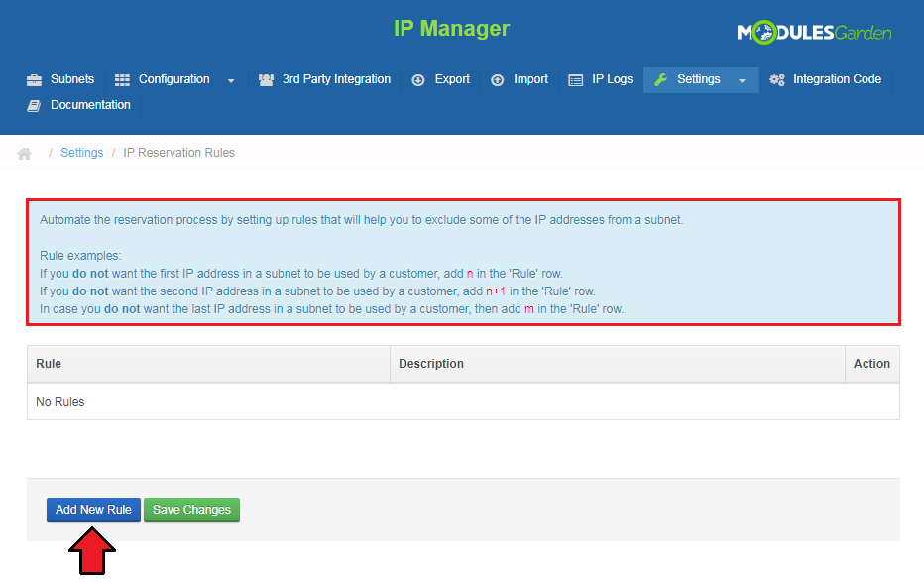Click the ModulesGarden logo
924x582 pixels.
point(814,32)
